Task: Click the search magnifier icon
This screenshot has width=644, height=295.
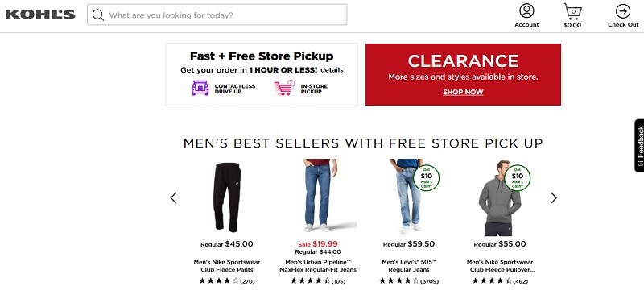Action: click(97, 15)
